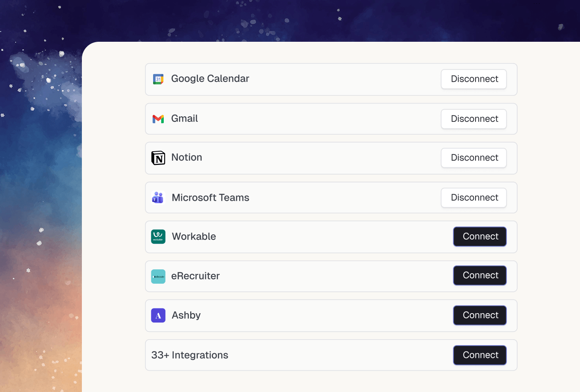
Task: Click the green Workable icon
Action: pyautogui.click(x=158, y=236)
